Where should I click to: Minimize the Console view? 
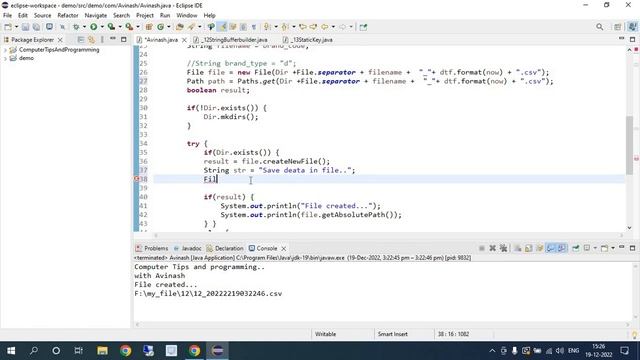click(x=622, y=247)
